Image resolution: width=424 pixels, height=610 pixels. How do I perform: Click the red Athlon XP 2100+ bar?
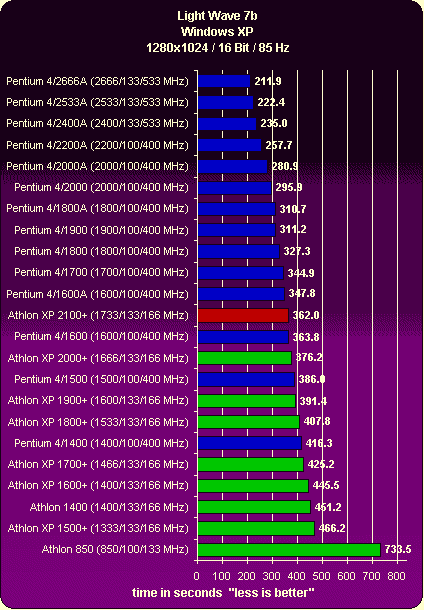243,316
